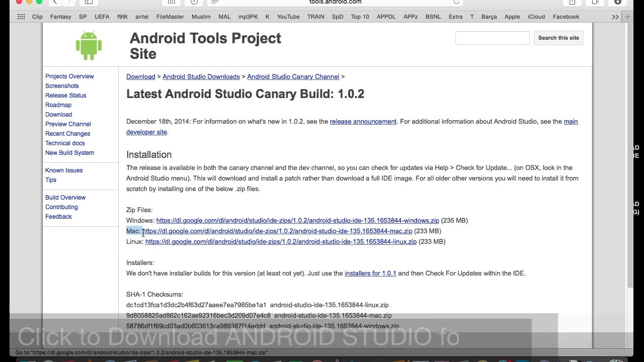Viewport: 644px width, 362px height.
Task: Open the Clip bookmark
Action: coord(37,17)
